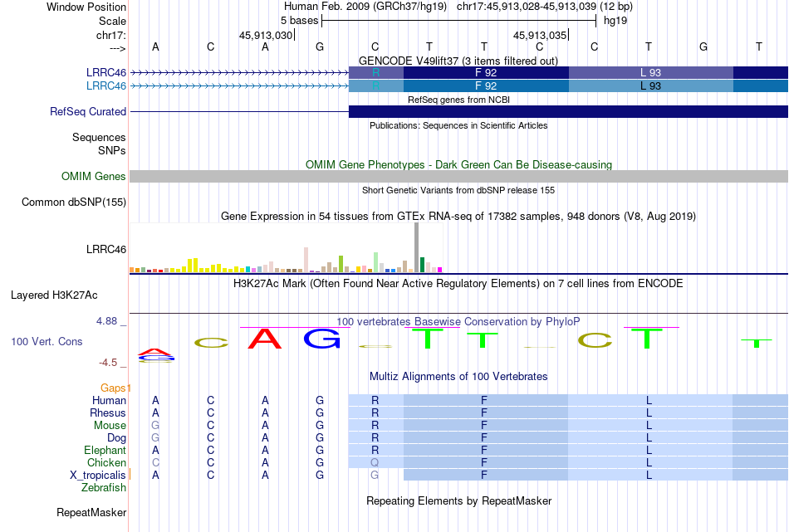This screenshot has height=532, width=789.
Task: Click the dark green GTEx expression bar
Action: [x=422, y=265]
